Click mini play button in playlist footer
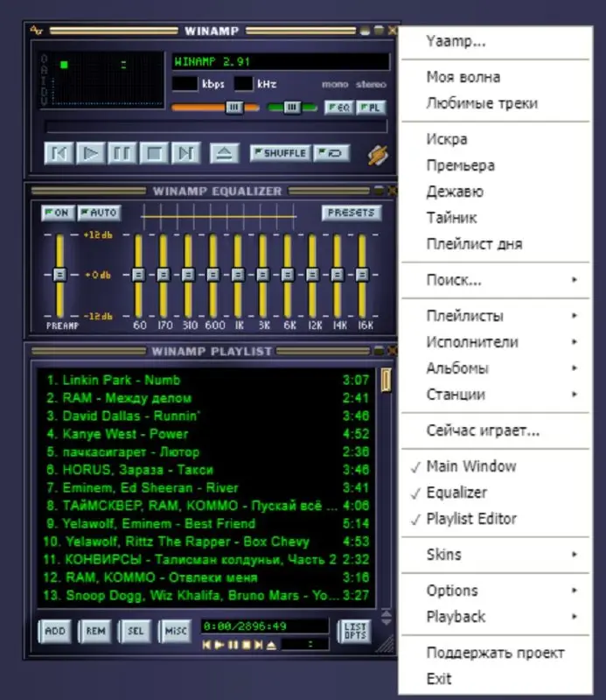The image size is (606, 700). 219,645
